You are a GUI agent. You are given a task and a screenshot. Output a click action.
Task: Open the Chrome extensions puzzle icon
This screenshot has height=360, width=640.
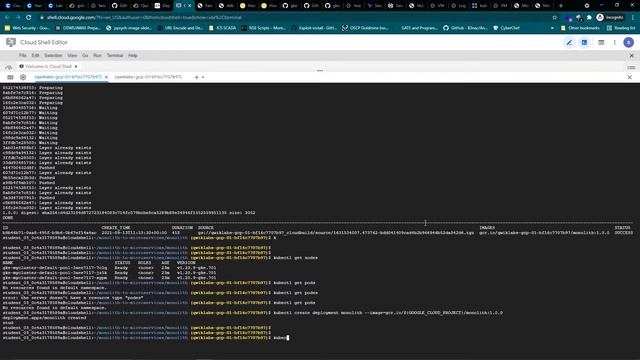tap(589, 18)
